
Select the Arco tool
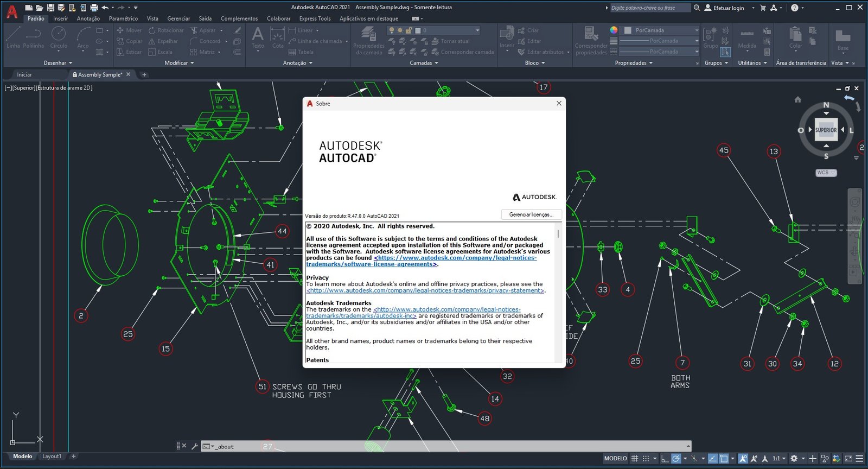point(82,38)
